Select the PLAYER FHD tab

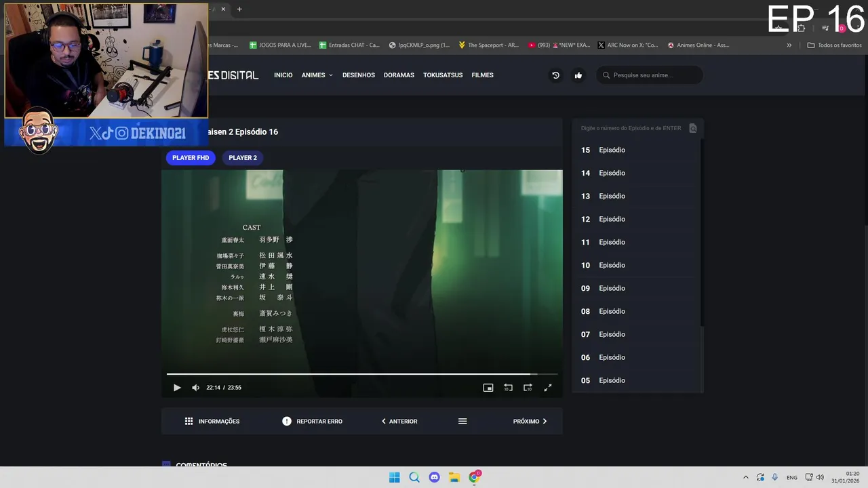(191, 158)
